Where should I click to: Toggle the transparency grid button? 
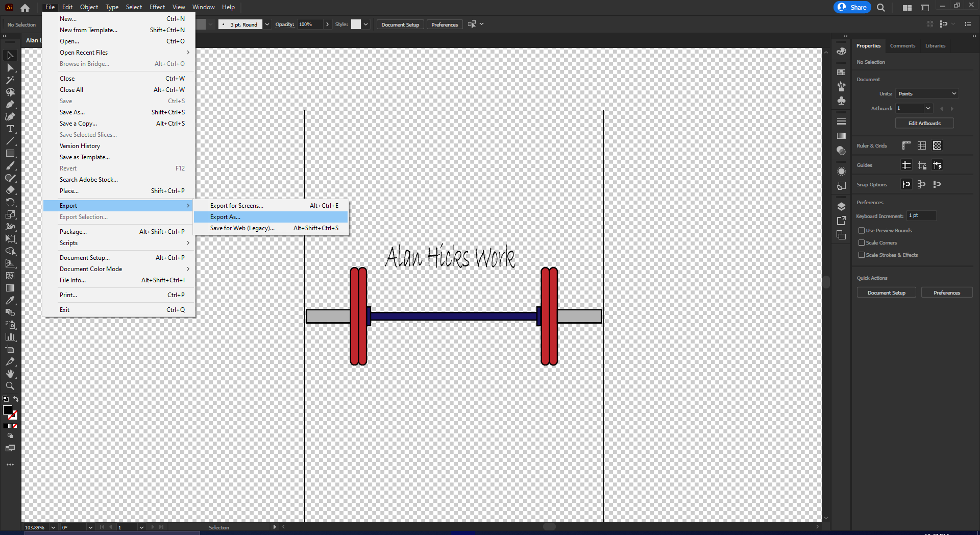pos(937,146)
